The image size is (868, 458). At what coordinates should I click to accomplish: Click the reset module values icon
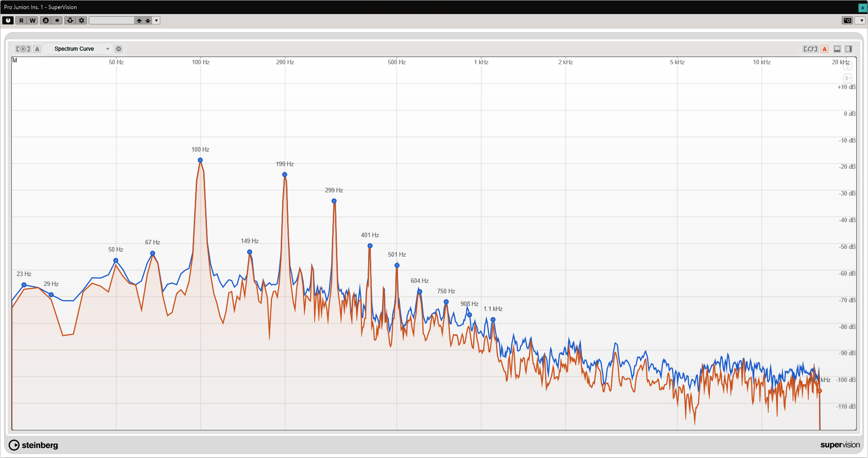810,49
